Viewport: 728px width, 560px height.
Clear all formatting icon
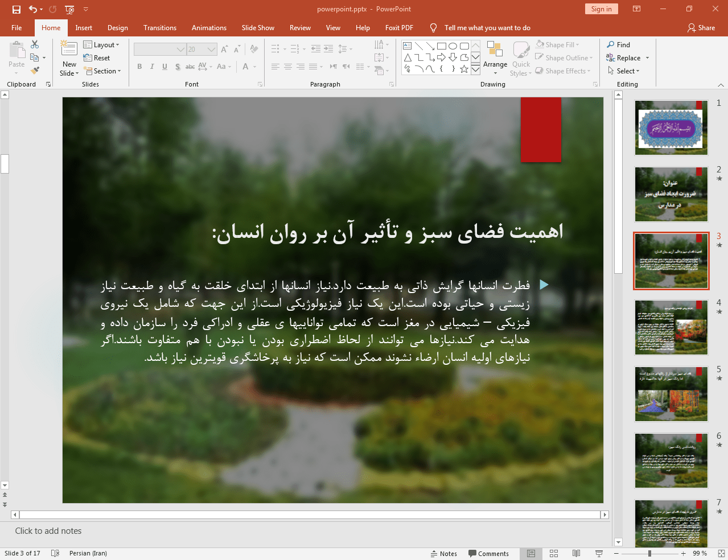pos(254,50)
